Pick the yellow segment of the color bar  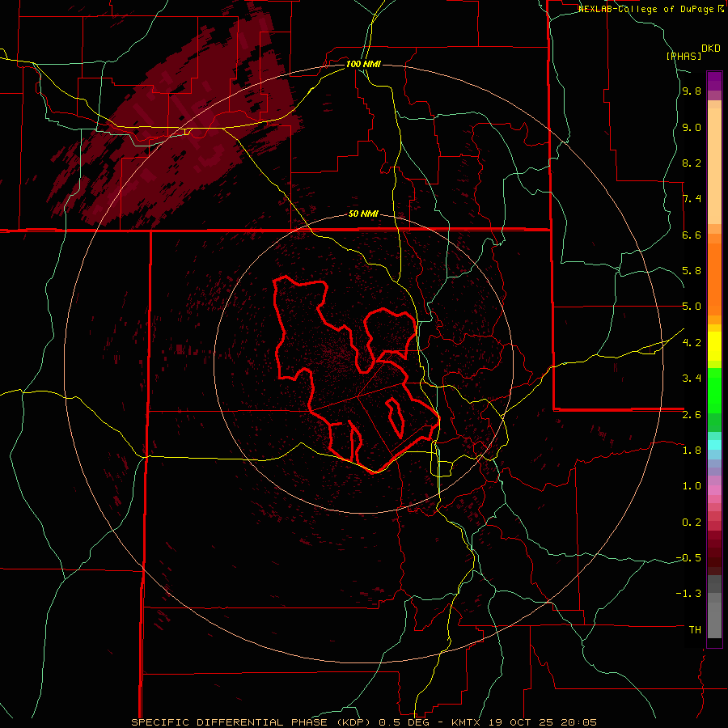tap(714, 346)
